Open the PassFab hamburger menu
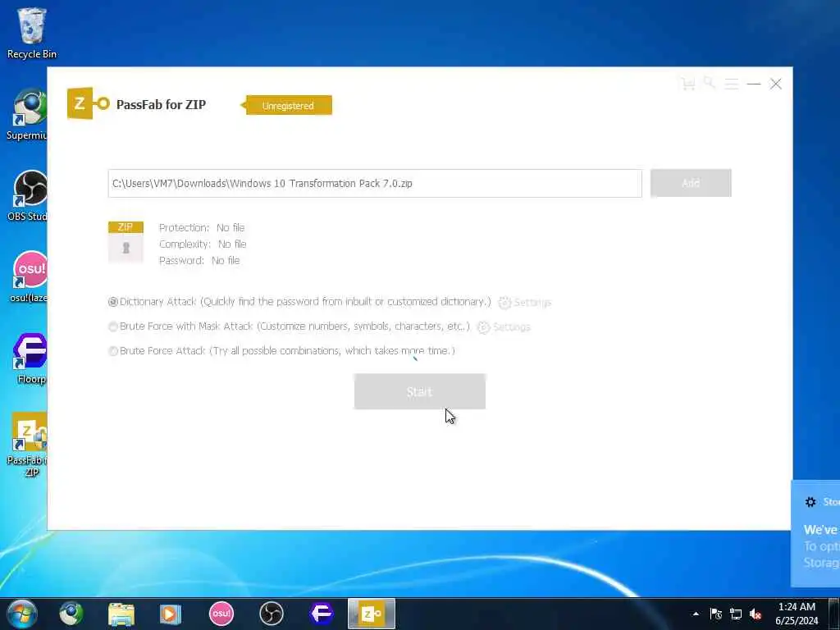840x630 pixels. coord(731,84)
